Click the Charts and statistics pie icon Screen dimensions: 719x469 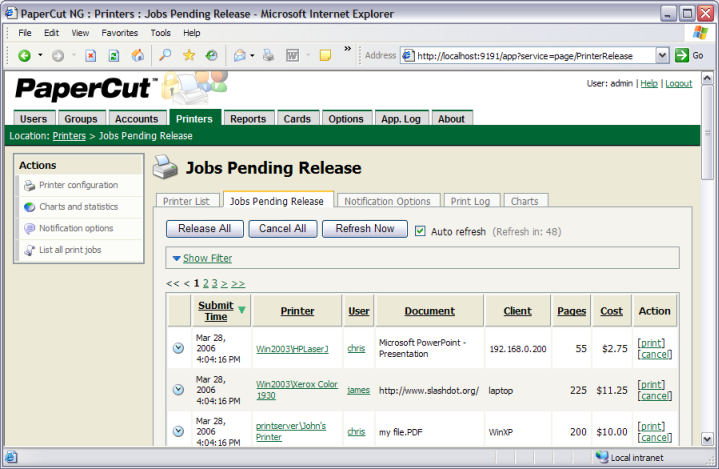(x=29, y=207)
